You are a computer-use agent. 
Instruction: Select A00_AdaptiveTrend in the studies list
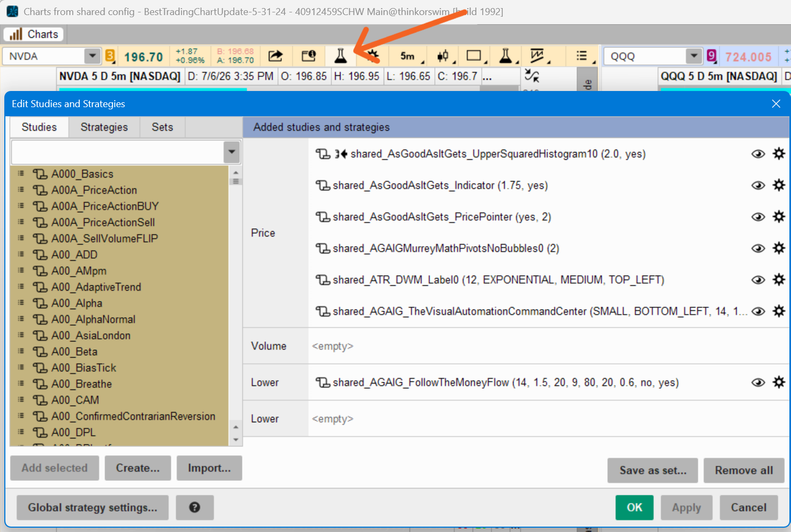tap(96, 287)
